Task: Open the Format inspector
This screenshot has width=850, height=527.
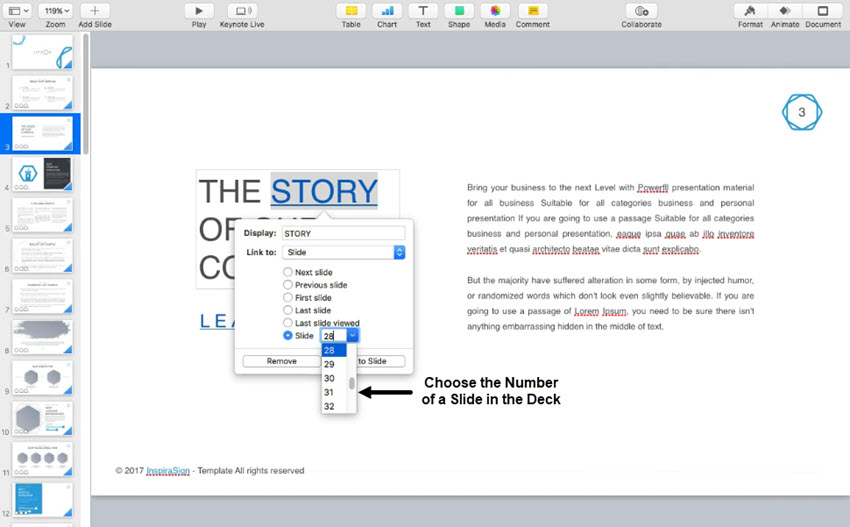Action: click(x=750, y=11)
